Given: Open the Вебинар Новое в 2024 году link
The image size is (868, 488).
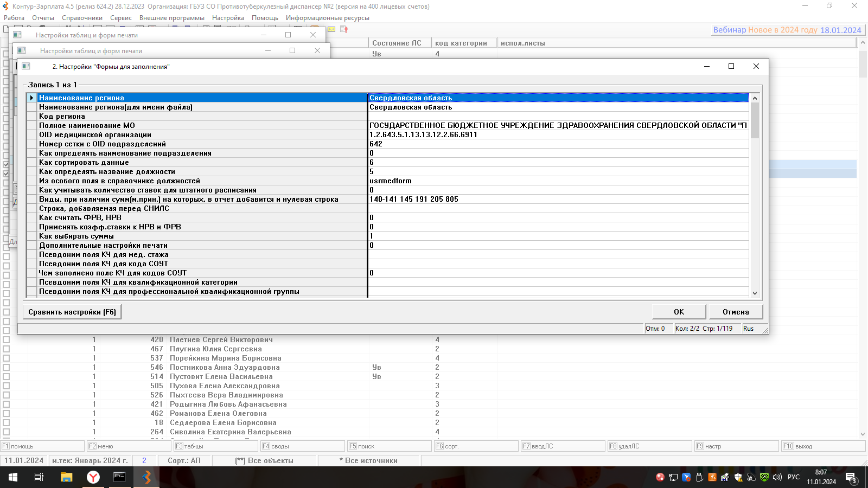Looking at the screenshot, I should 787,30.
